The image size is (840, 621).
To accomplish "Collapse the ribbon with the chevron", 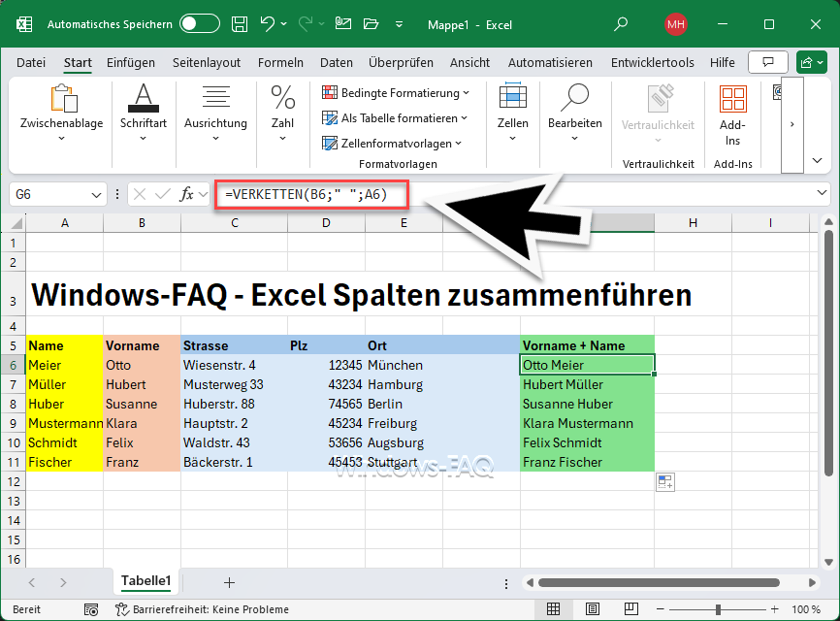I will (818, 160).
